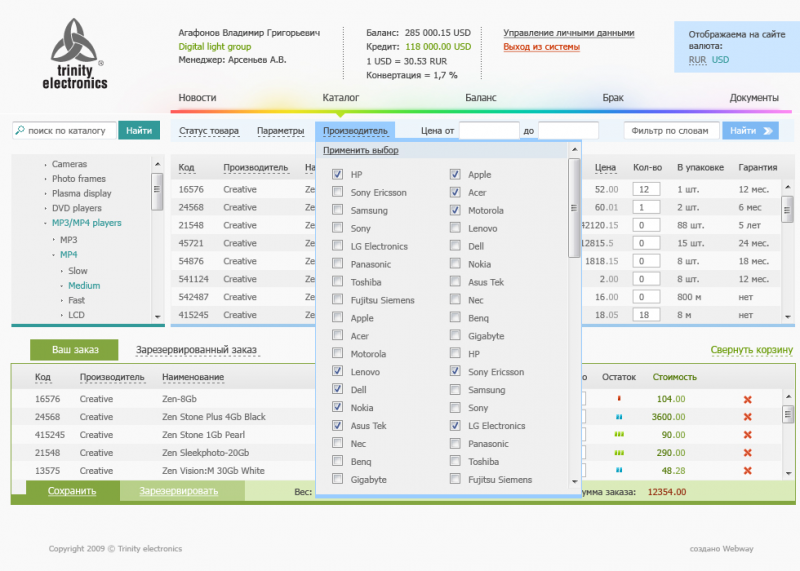800x571 pixels.
Task: Open Каталог in main navigation
Action: [x=341, y=97]
